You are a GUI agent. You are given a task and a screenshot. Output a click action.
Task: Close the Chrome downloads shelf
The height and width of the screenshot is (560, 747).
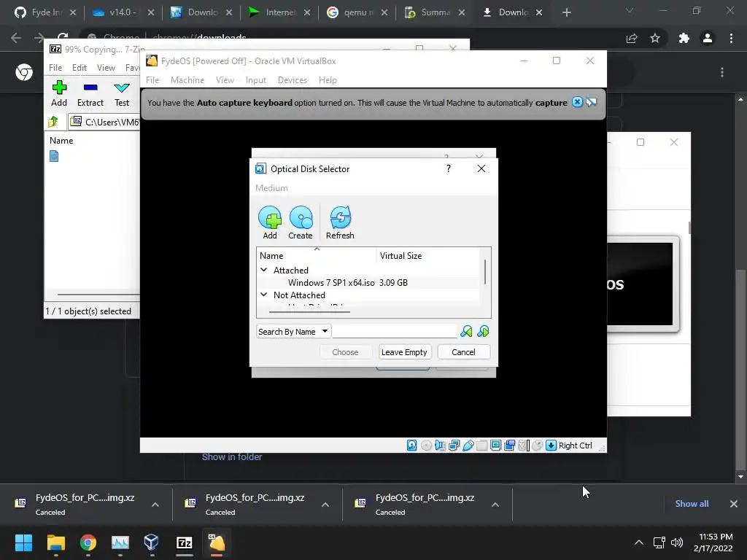click(734, 504)
